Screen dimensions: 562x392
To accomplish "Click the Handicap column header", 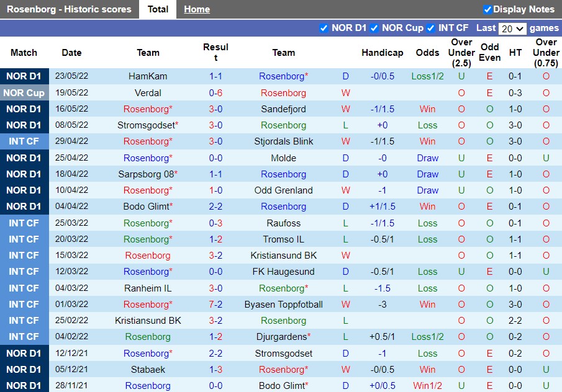I will (382, 53).
